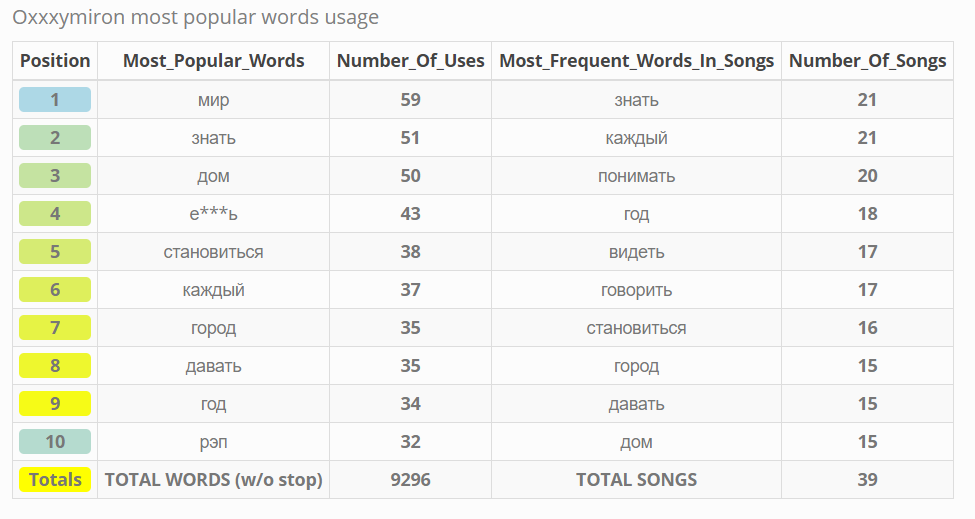The image size is (975, 519).
Task: Click the 'понимать' cell in frequent words
Action: [x=636, y=176]
